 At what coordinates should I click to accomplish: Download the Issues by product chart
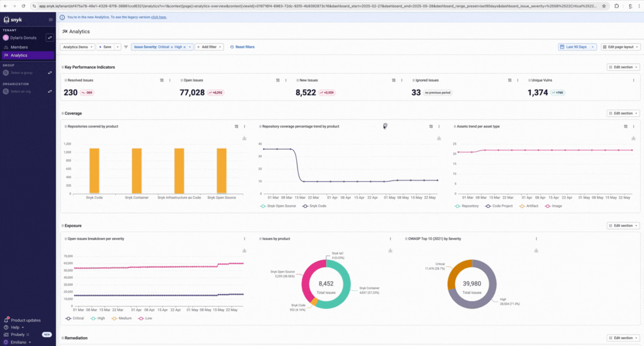tap(390, 250)
